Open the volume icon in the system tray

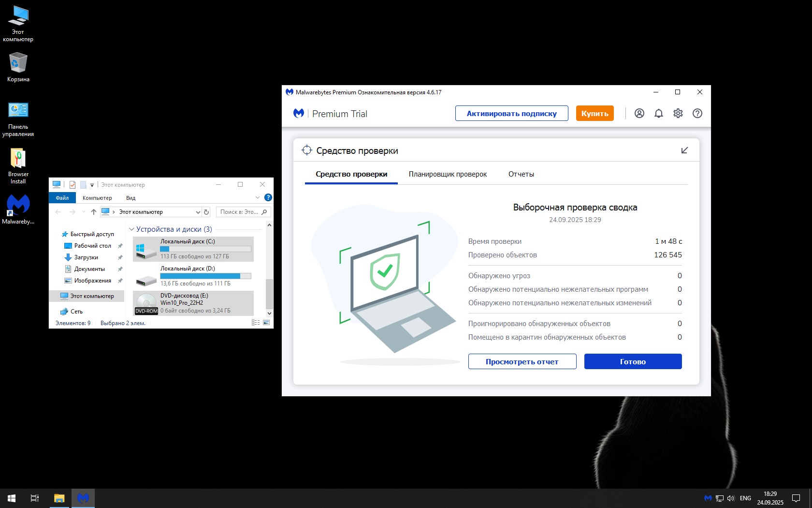point(731,498)
